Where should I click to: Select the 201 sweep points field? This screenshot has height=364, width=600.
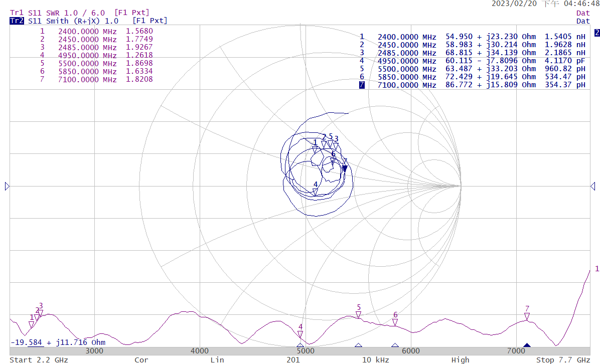293,359
